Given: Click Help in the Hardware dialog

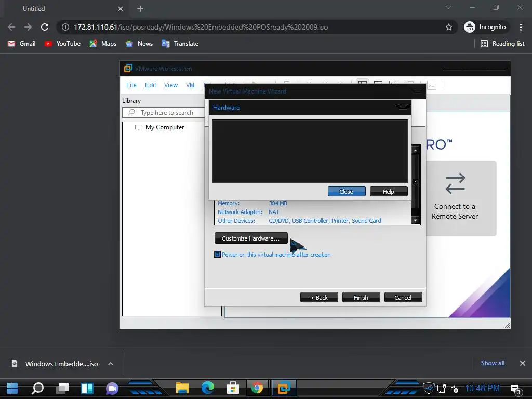Looking at the screenshot, I should pyautogui.click(x=389, y=191).
